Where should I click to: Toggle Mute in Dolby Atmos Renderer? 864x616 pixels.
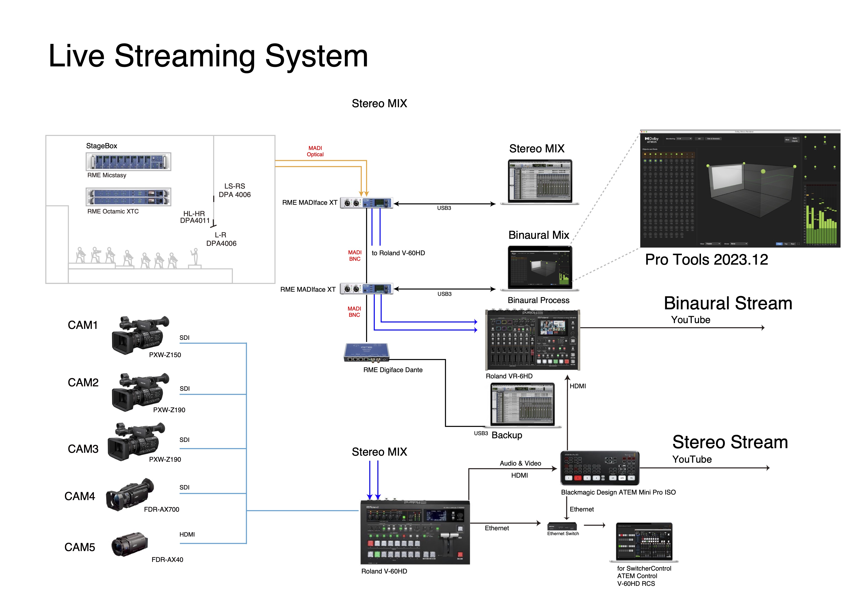(x=787, y=140)
